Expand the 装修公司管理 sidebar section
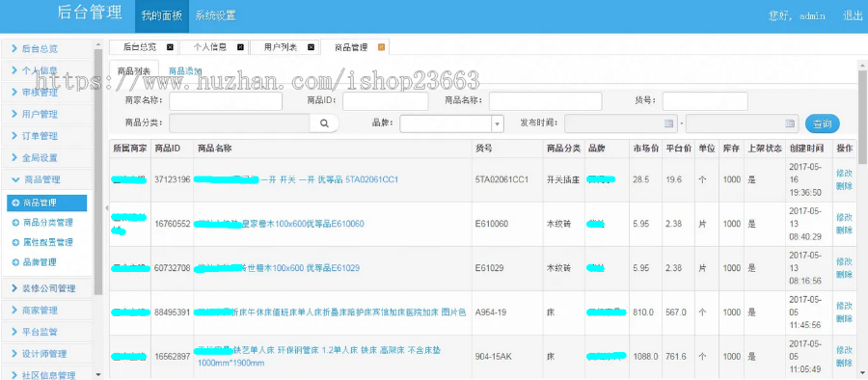This screenshot has height=380, width=868. 47,288
